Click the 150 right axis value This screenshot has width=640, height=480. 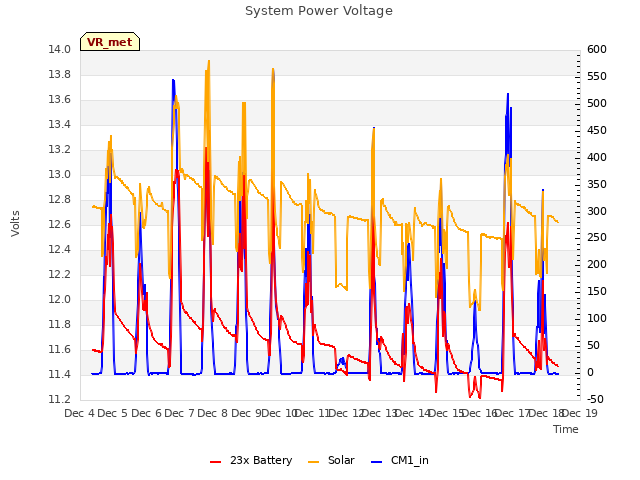pyautogui.click(x=597, y=291)
